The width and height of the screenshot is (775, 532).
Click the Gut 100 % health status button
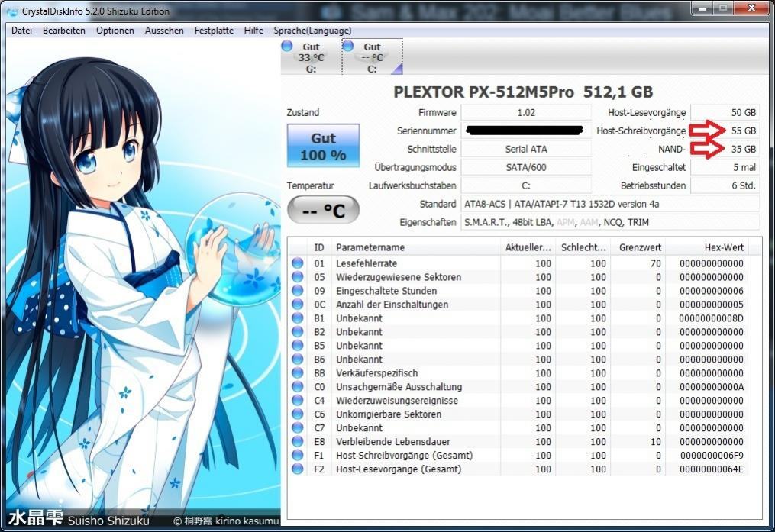click(323, 147)
